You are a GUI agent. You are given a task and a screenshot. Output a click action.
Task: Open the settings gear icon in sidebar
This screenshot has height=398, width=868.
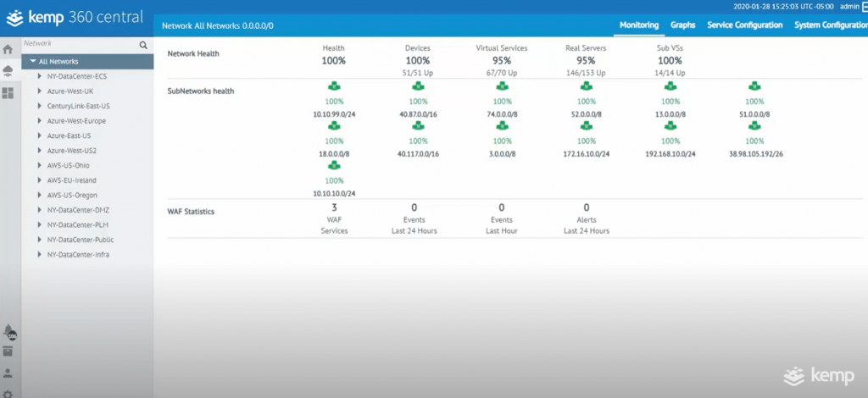(8, 394)
